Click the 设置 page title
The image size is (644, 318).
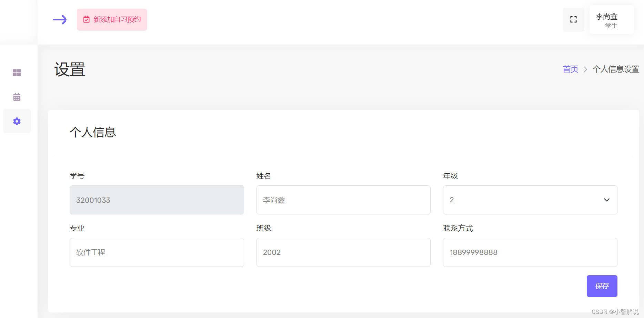coord(70,69)
